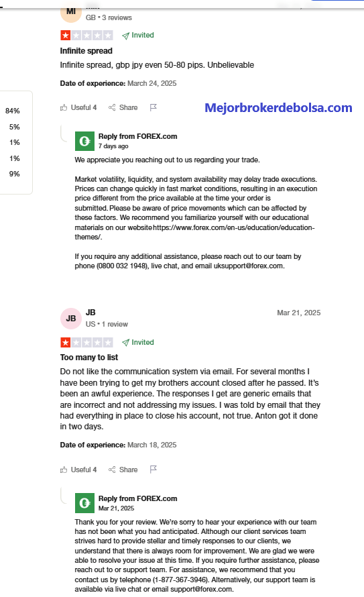
Task: Flag JB's review with flag icon
Action: (154, 470)
